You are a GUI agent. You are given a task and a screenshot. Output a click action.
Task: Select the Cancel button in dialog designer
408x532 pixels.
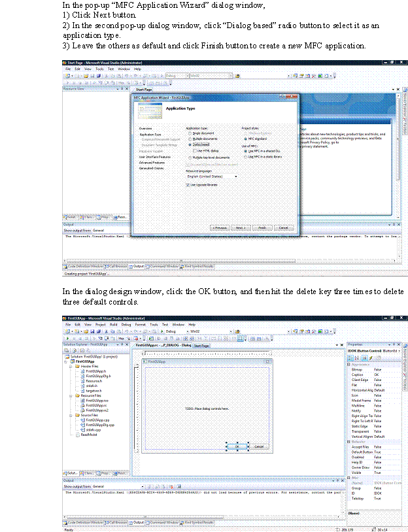pos(259,446)
